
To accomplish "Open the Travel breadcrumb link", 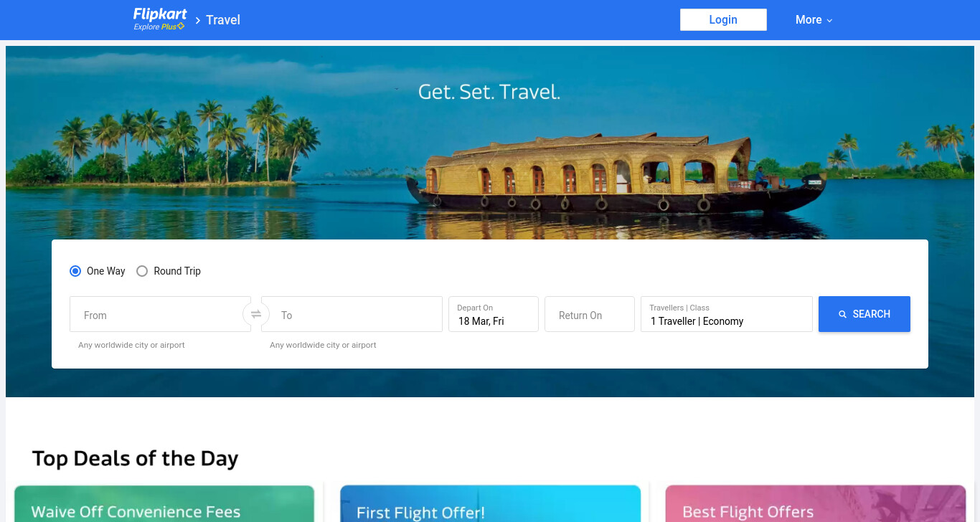I will (223, 20).
